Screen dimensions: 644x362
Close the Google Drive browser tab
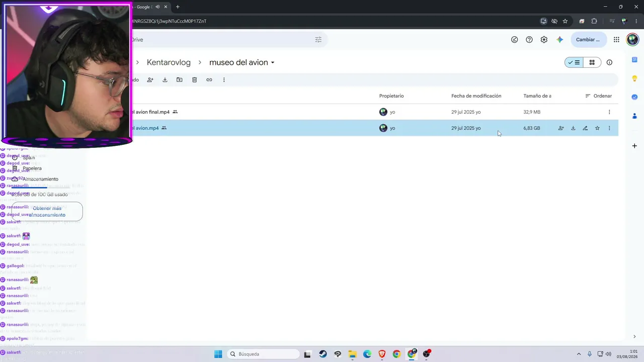pyautogui.click(x=166, y=7)
